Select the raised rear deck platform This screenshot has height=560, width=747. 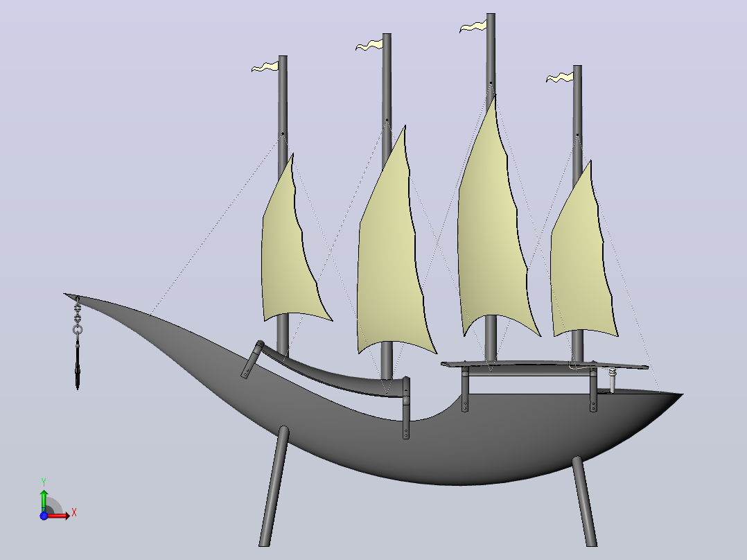[545, 365]
